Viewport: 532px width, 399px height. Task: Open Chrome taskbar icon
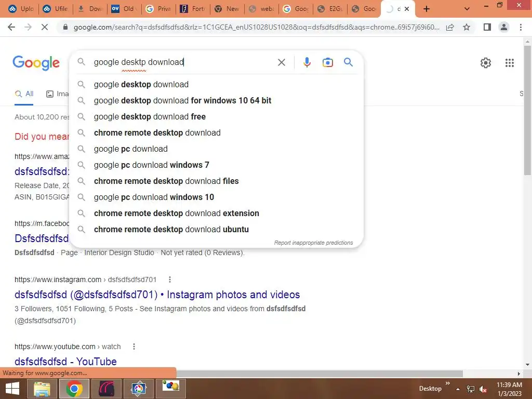tap(74, 389)
